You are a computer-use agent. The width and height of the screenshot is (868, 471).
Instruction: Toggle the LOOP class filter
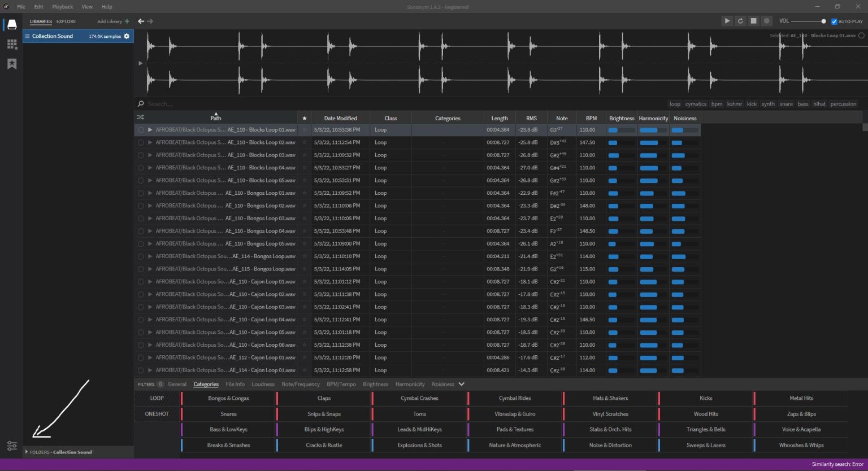157,398
